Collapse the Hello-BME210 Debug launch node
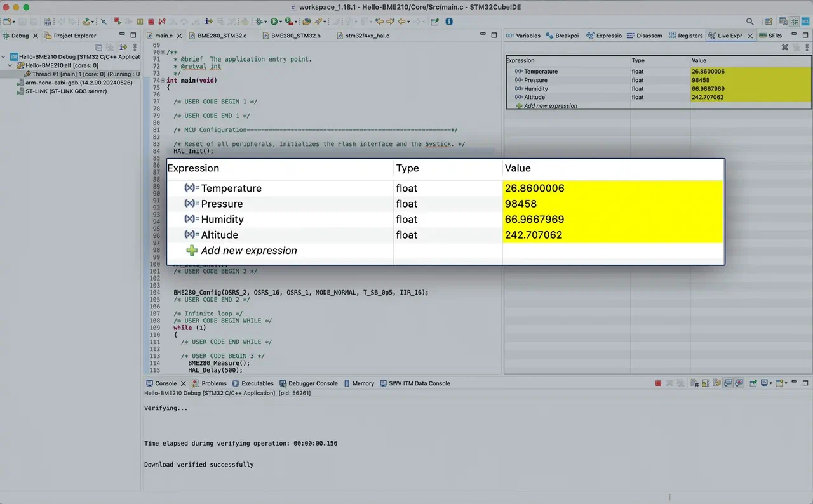This screenshot has width=813, height=504. pyautogui.click(x=4, y=57)
